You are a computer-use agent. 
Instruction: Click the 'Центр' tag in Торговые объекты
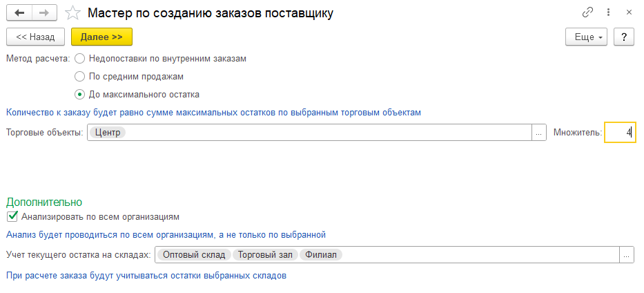pyautogui.click(x=108, y=133)
